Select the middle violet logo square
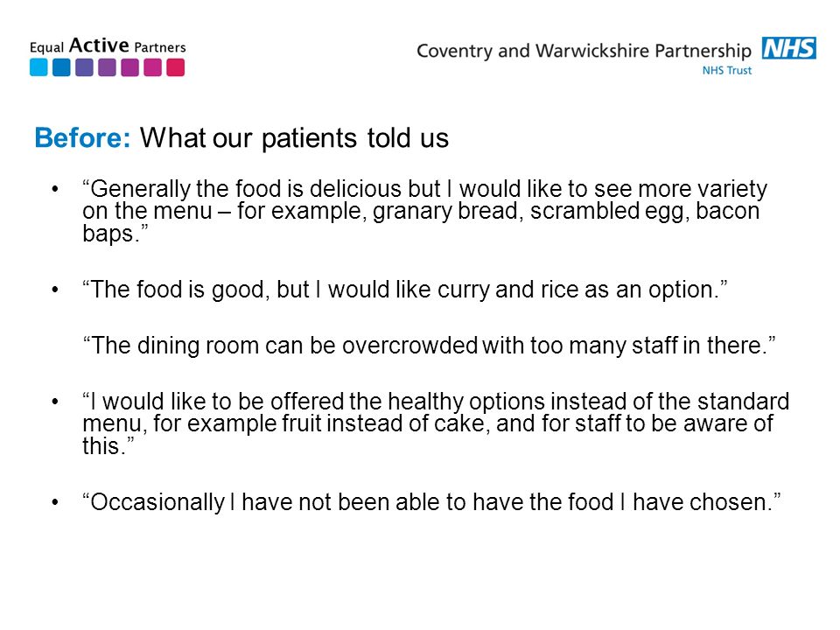The height and width of the screenshot is (630, 840). (x=107, y=67)
